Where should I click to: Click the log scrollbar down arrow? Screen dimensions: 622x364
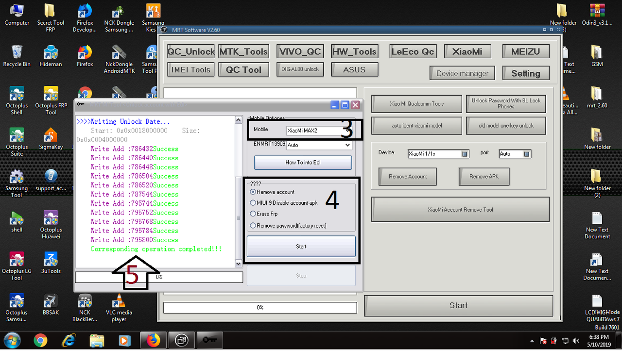[239, 264]
